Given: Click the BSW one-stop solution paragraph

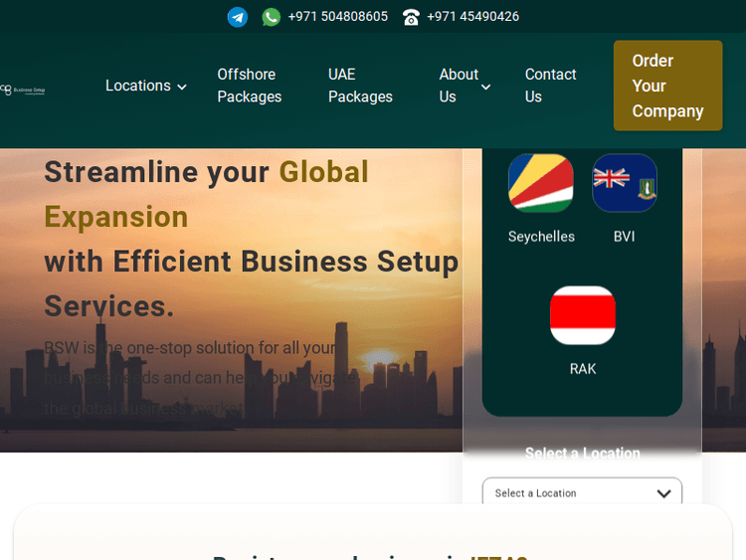Looking at the screenshot, I should [200, 378].
